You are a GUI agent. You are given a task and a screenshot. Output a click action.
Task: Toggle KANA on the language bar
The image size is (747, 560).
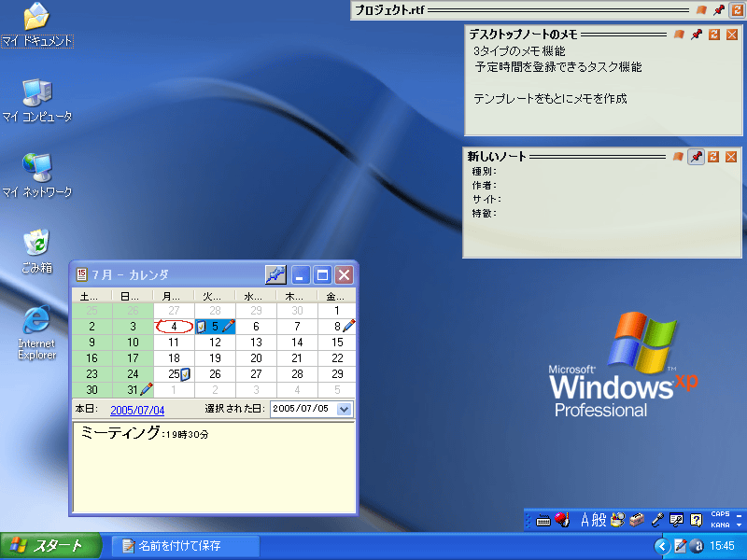pos(720,525)
